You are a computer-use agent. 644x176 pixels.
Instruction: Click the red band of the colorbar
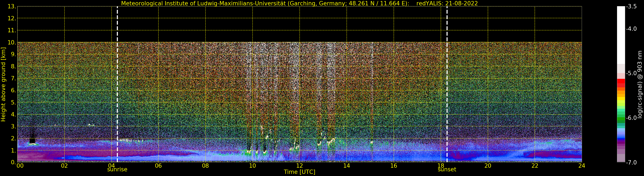[x=621, y=83]
